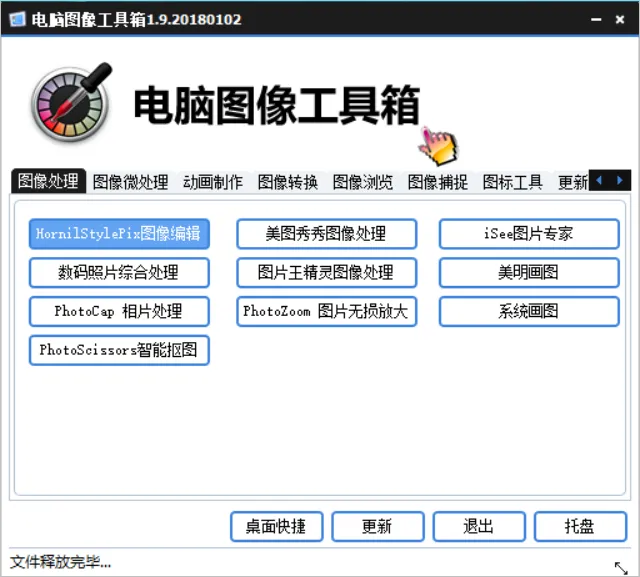Open PhotoScissors智能抠图
This screenshot has width=640, height=577.
coord(119,350)
